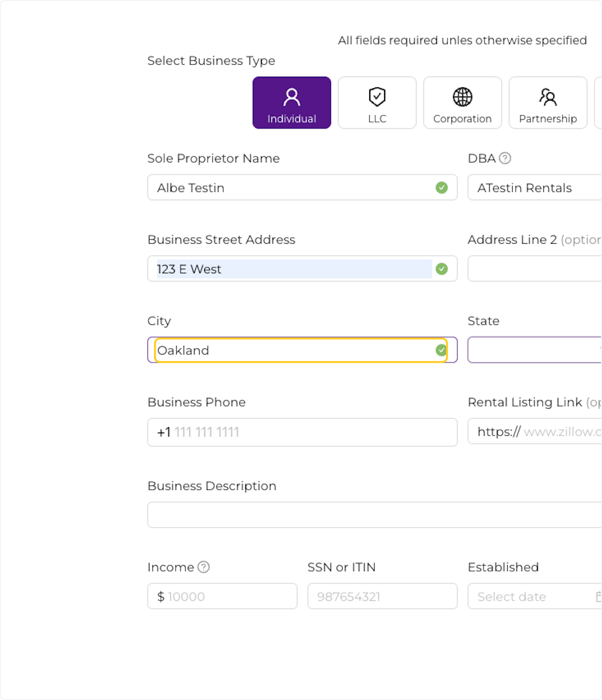Open the Established date picker
This screenshot has height=700, width=602.
tap(532, 597)
